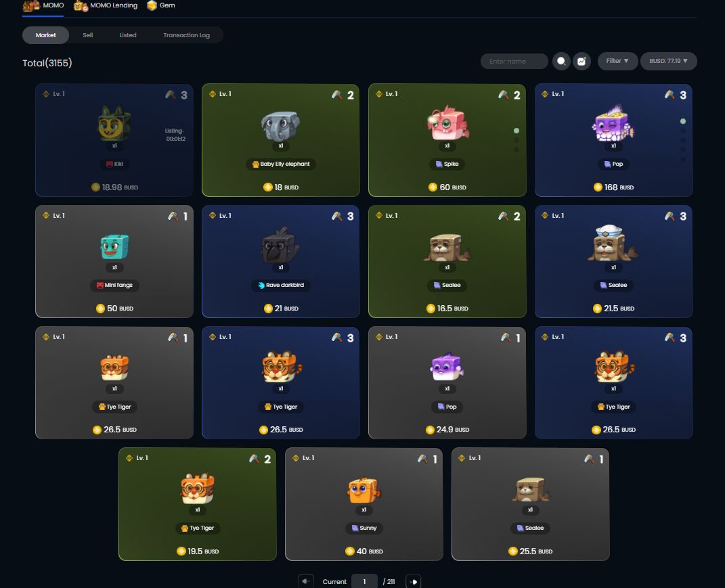Click the Sunny character icon

pos(364,490)
